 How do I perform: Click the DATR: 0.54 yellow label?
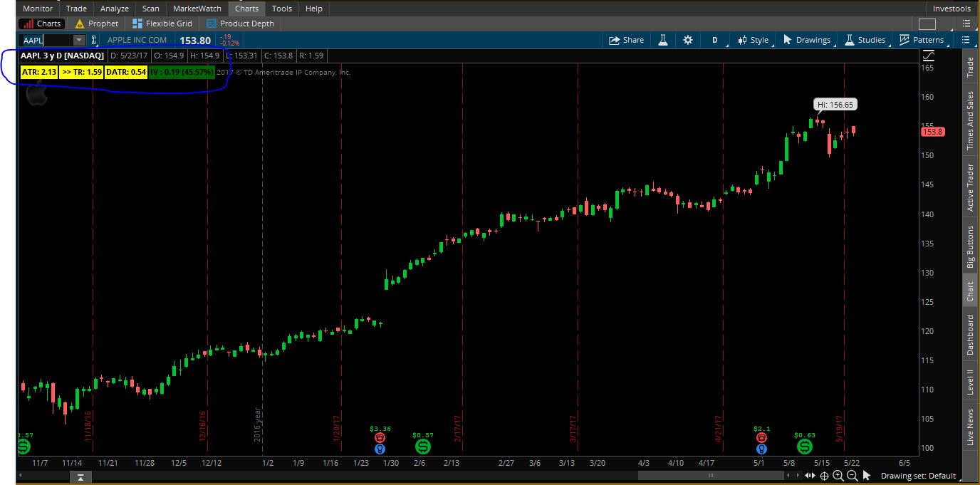point(126,72)
